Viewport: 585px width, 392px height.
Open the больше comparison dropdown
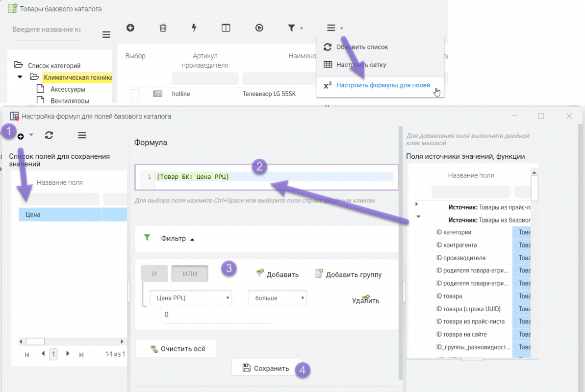click(277, 298)
